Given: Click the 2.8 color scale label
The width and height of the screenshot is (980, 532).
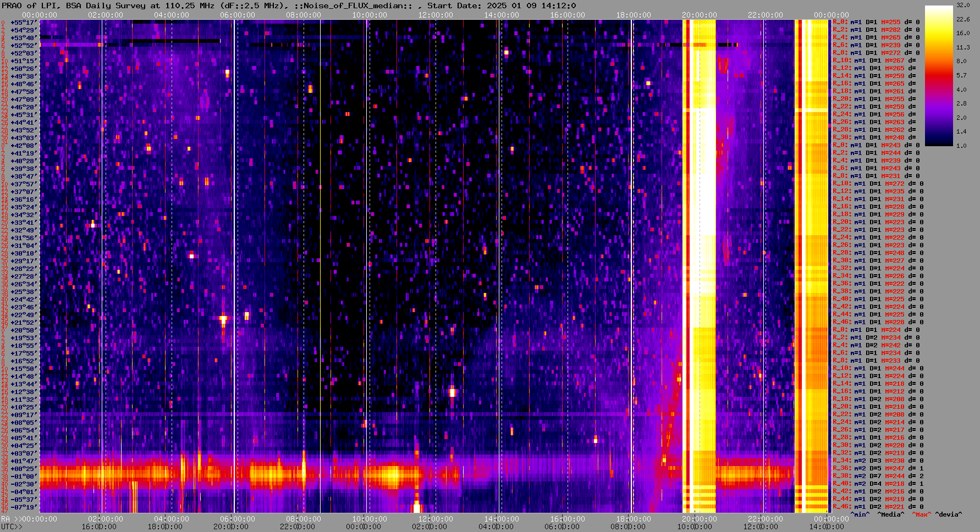Looking at the screenshot, I should [x=961, y=103].
